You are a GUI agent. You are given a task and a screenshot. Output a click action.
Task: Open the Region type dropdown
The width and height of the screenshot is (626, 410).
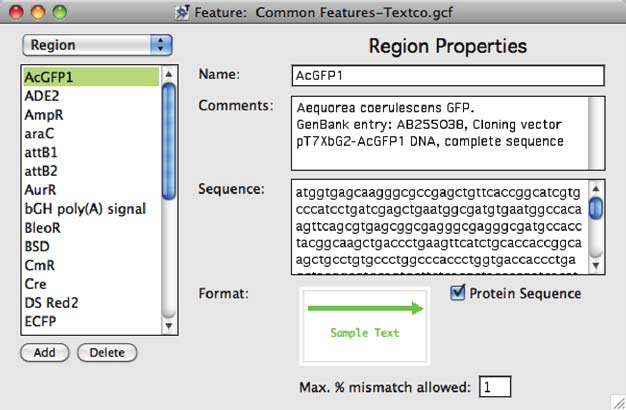pyautogui.click(x=97, y=45)
